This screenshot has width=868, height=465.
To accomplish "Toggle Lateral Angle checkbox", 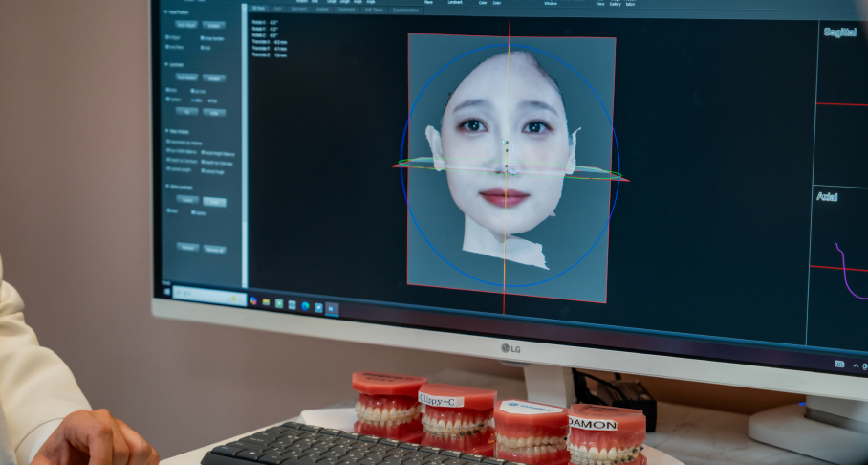I will click(x=213, y=171).
